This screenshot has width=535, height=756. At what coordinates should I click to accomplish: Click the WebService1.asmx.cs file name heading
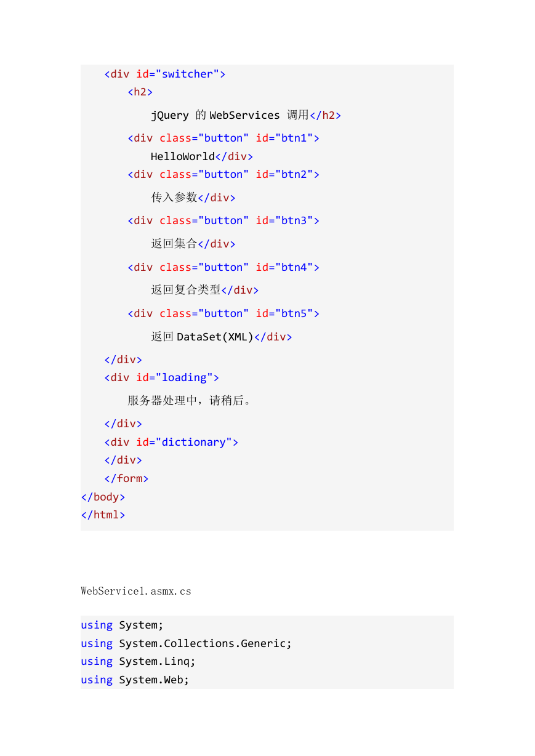(x=136, y=591)
